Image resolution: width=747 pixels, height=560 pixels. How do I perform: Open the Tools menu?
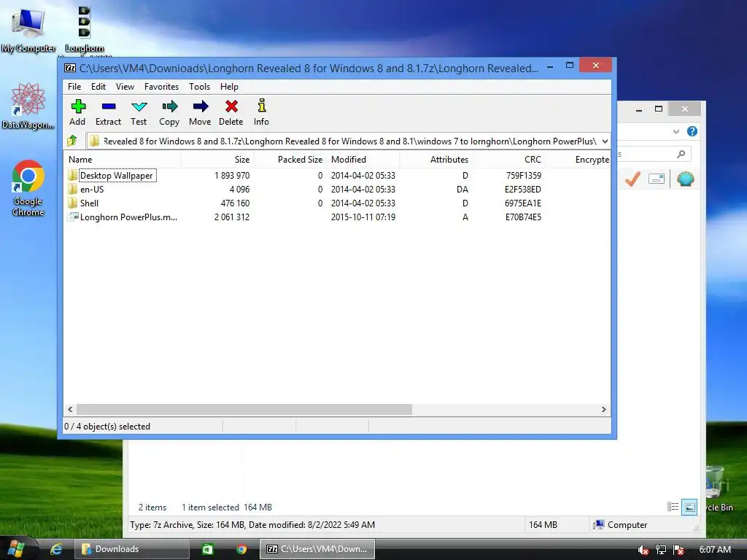pyautogui.click(x=199, y=87)
